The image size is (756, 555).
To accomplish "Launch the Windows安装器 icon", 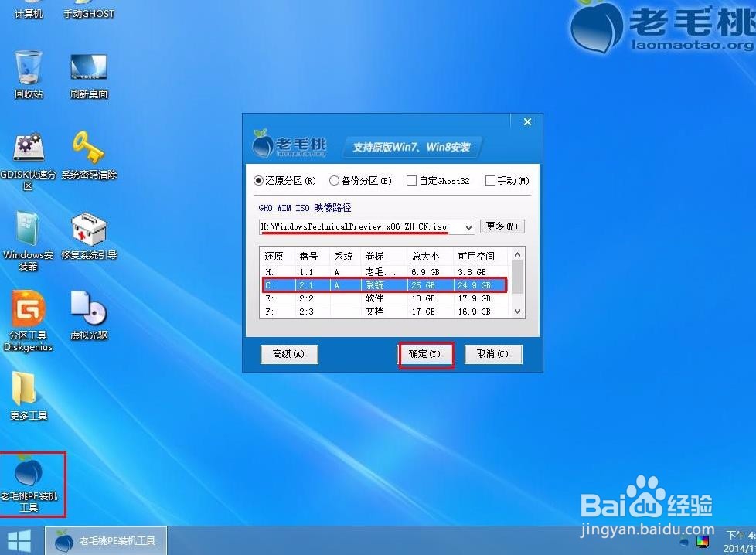I will coord(29,241).
